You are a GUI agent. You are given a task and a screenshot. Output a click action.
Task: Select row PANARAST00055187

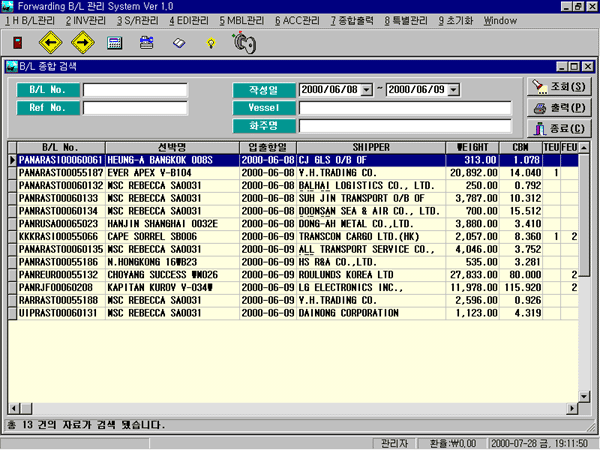[293, 173]
